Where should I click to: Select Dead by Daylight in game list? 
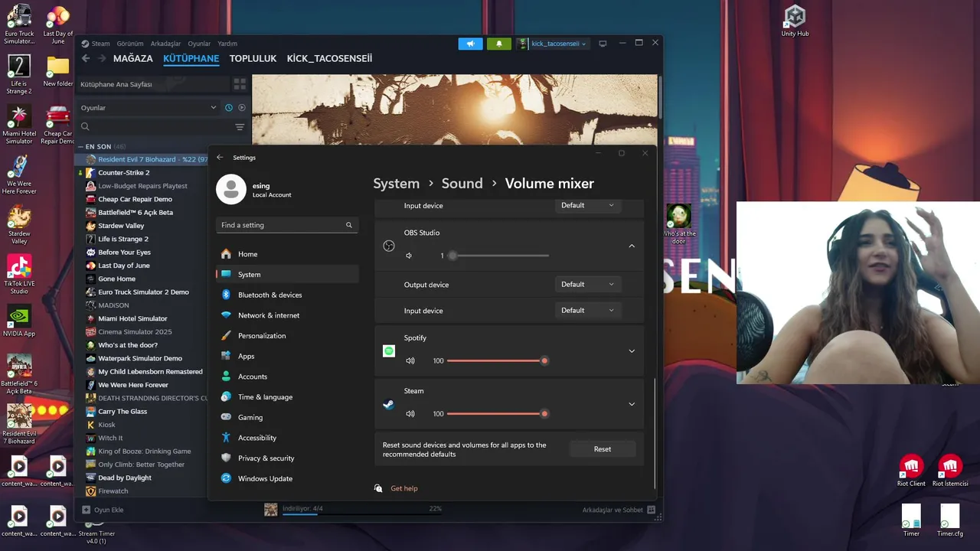[125, 478]
